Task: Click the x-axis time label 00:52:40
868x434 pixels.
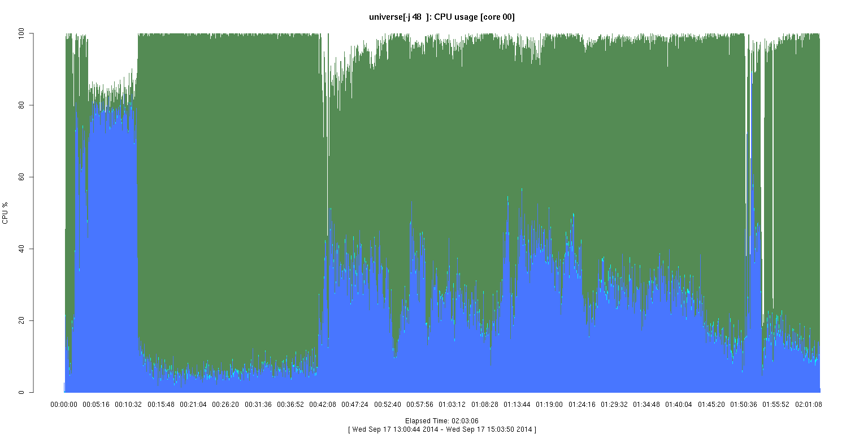Action: tap(388, 405)
